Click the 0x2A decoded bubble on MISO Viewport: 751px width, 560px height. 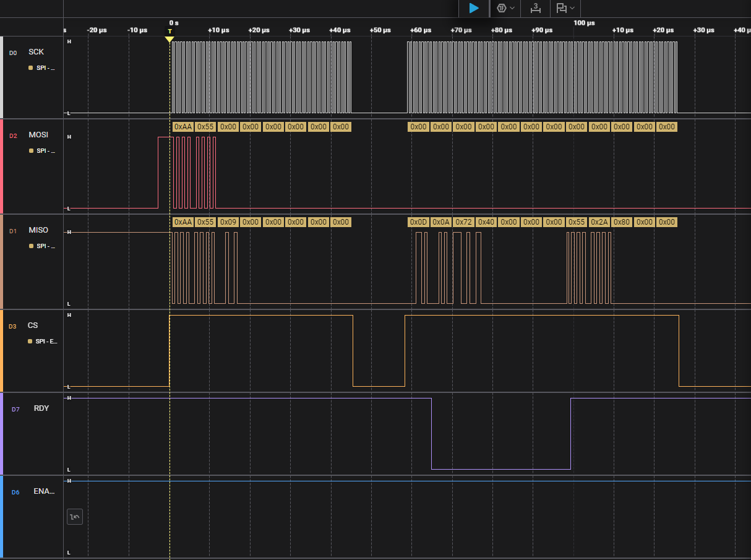(x=599, y=222)
